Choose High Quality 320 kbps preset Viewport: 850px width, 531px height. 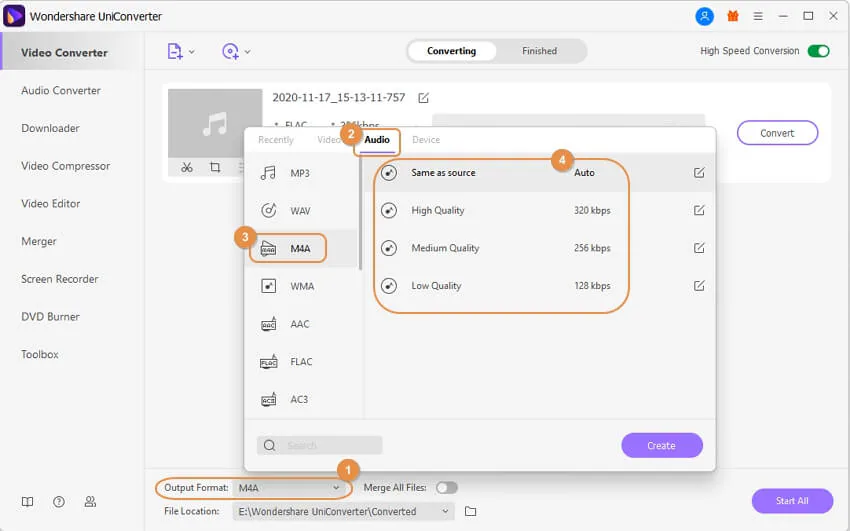pyautogui.click(x=539, y=210)
